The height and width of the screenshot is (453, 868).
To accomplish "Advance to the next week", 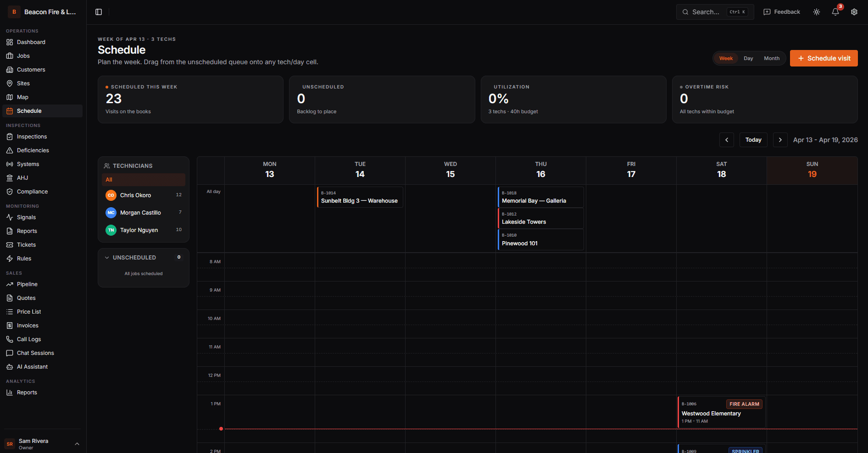I will pos(780,140).
